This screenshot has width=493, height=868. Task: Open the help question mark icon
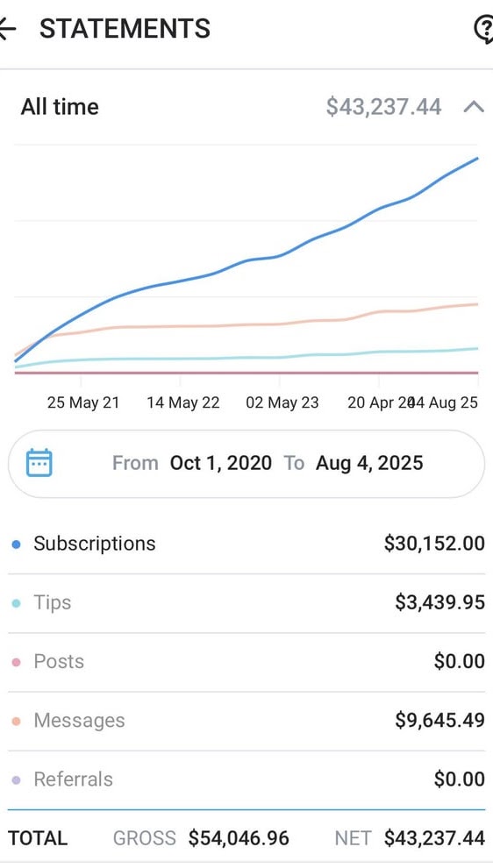click(483, 29)
